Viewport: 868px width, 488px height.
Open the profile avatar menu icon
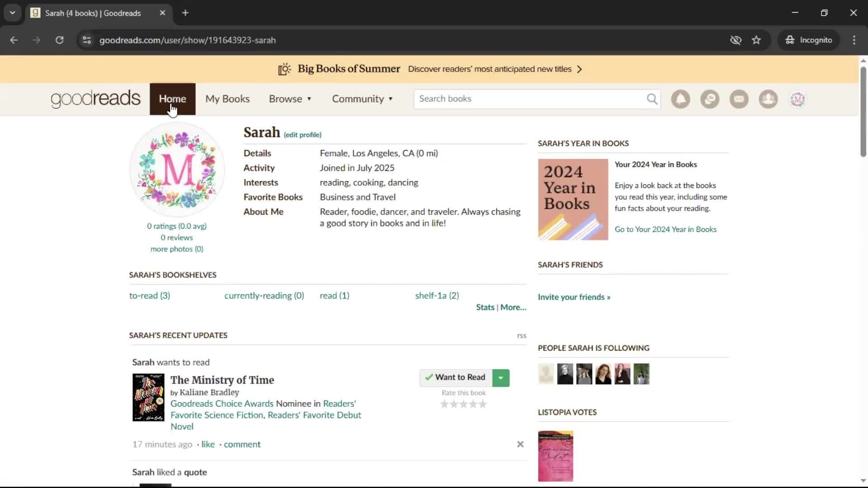(x=797, y=99)
